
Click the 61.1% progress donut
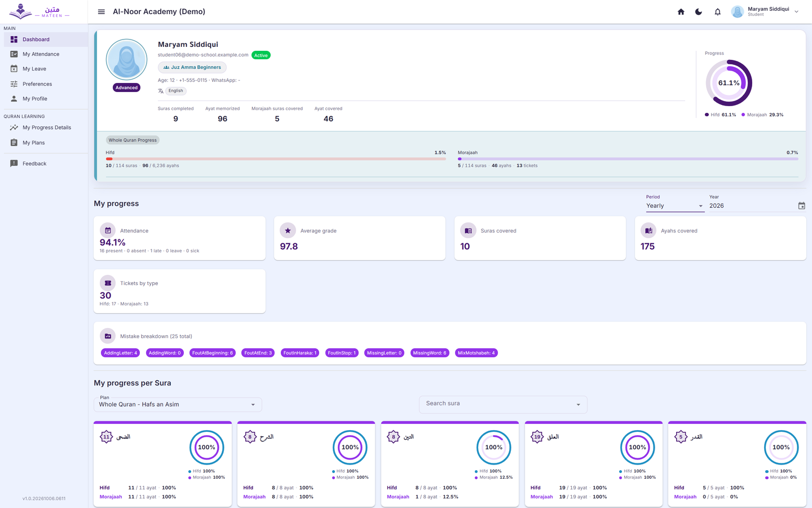pyautogui.click(x=729, y=83)
